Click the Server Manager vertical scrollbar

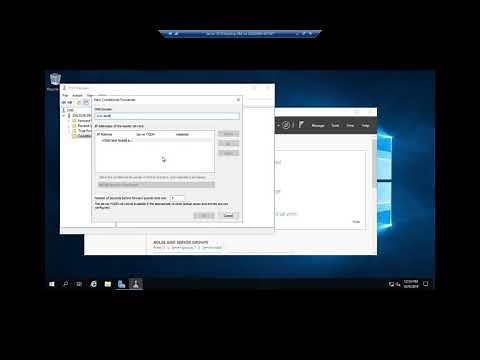click(x=374, y=163)
